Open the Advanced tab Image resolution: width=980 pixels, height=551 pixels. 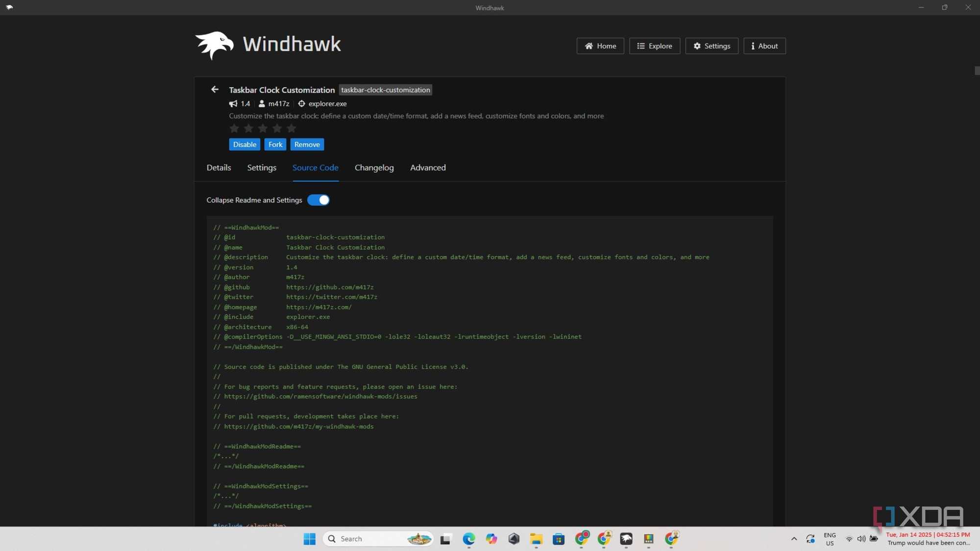[428, 168]
